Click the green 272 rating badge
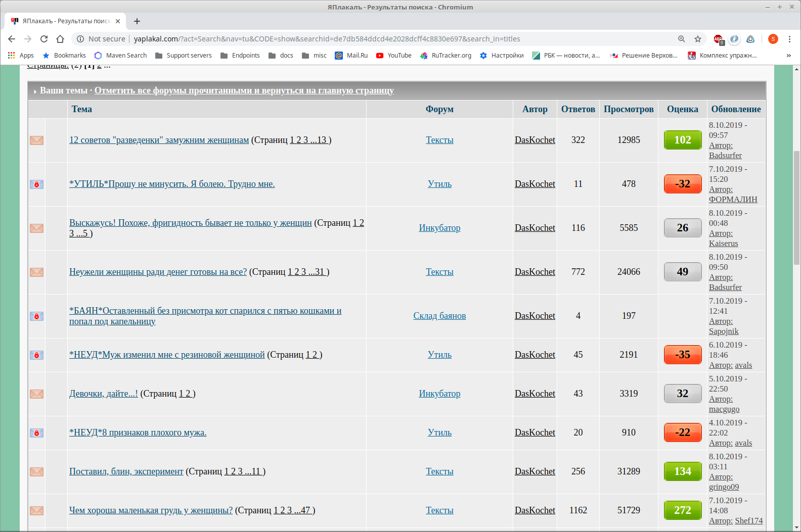Image resolution: width=801 pixels, height=532 pixels. pyautogui.click(x=683, y=510)
